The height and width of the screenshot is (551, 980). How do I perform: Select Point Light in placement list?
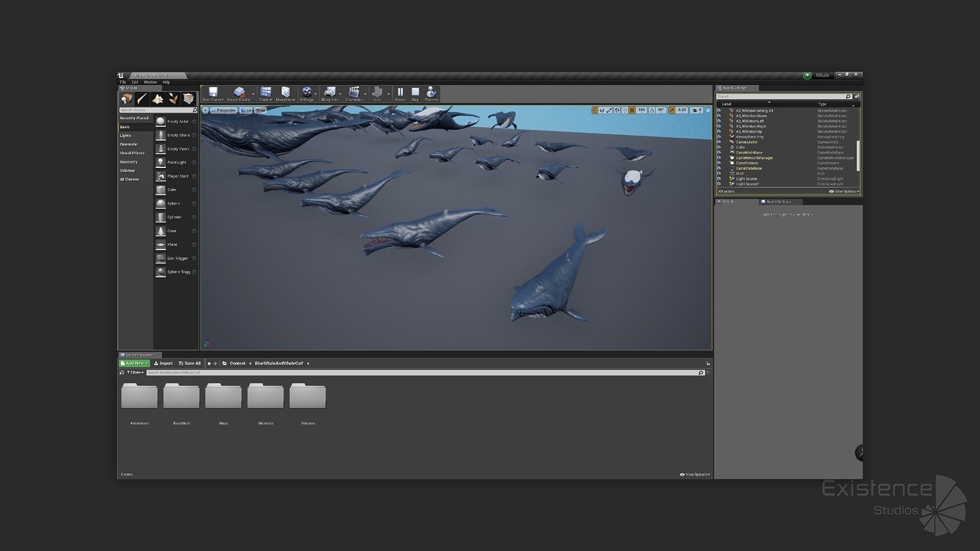pyautogui.click(x=176, y=162)
